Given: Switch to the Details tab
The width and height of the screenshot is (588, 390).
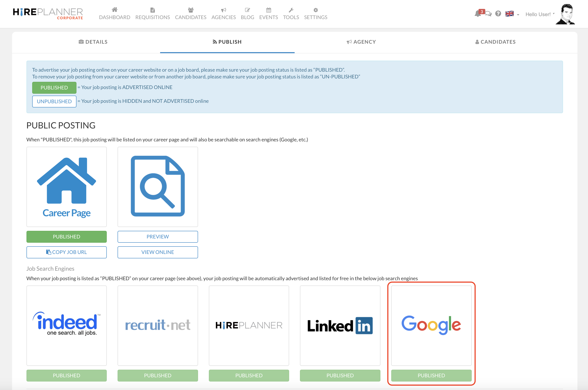Looking at the screenshot, I should (x=93, y=42).
